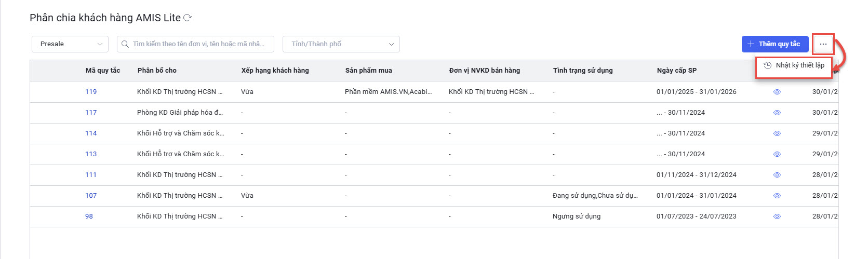Click the refresh icon beside the page title
The width and height of the screenshot is (868, 259).
188,18
